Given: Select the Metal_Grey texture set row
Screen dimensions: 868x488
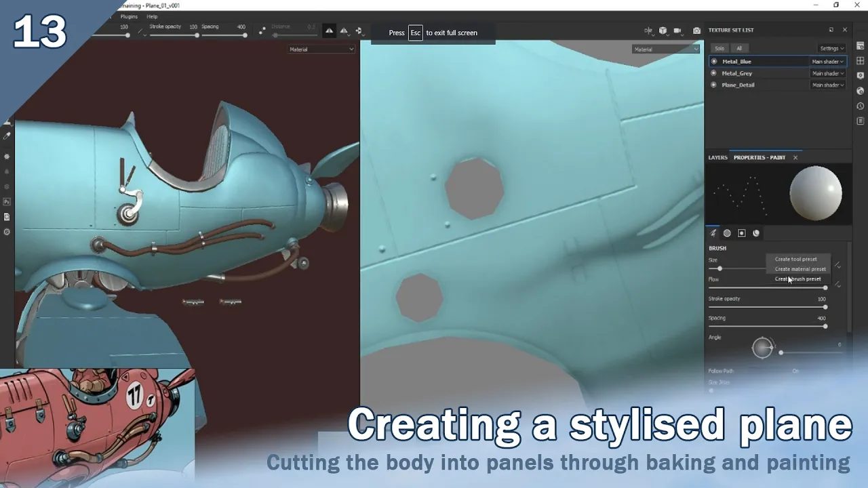Looking at the screenshot, I should click(777, 73).
